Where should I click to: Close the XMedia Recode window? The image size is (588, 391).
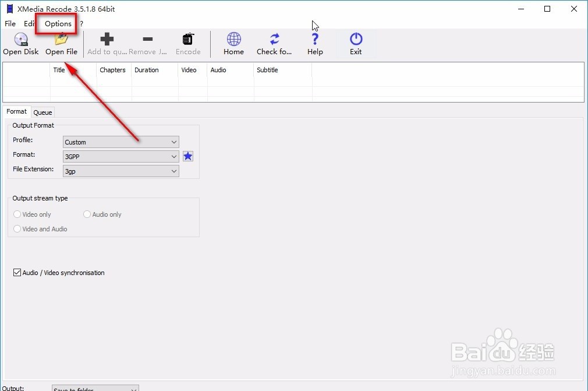point(574,9)
